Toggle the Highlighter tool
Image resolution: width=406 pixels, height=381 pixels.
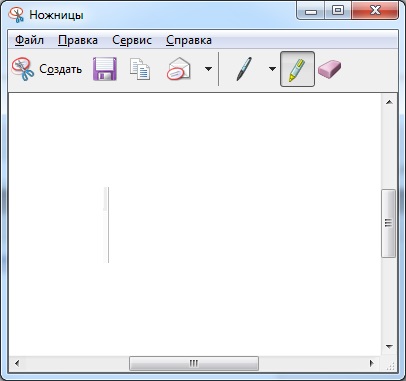pos(297,69)
